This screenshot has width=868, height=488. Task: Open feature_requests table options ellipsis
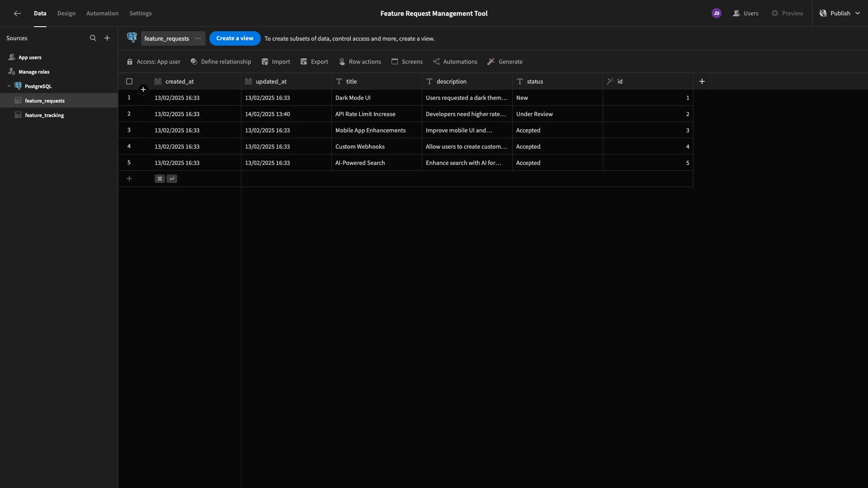[198, 38]
